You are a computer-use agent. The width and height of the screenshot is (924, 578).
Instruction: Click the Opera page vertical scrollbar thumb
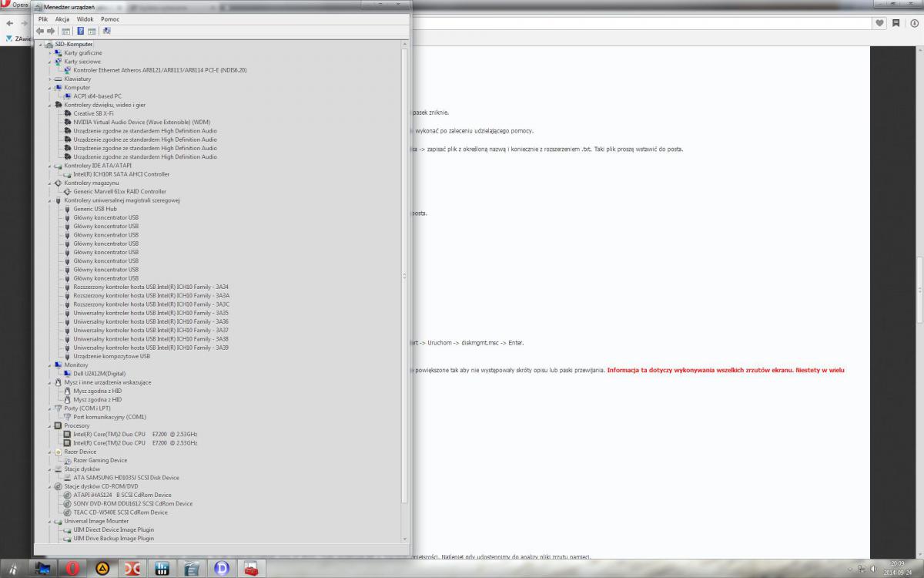919,289
